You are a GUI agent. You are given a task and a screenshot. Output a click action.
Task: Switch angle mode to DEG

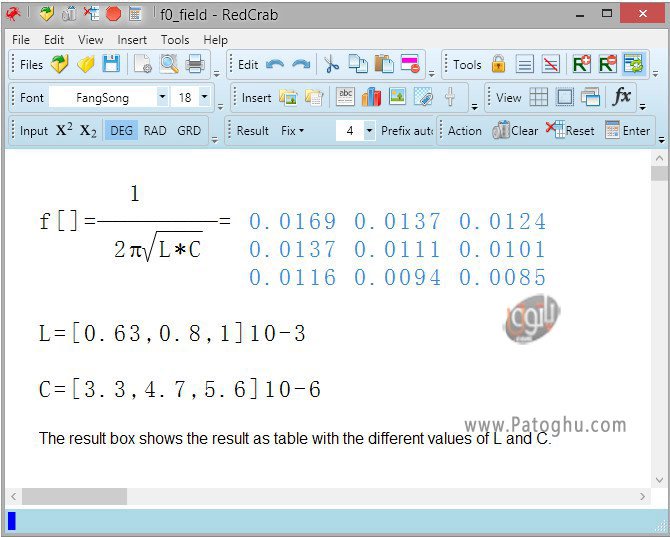point(121,130)
